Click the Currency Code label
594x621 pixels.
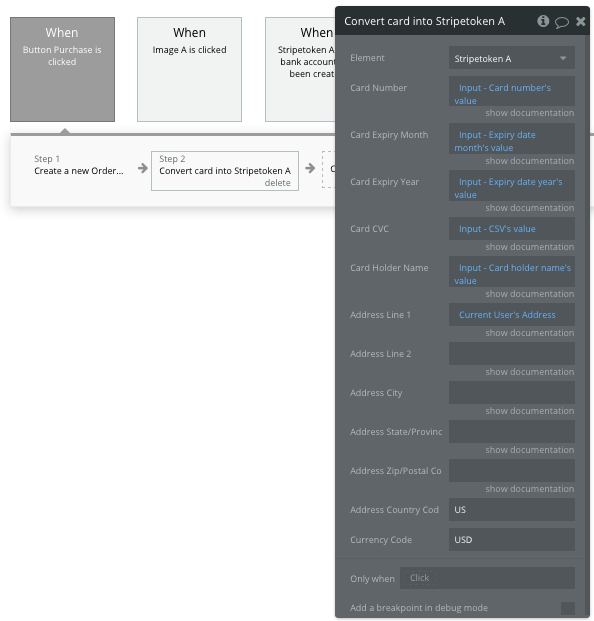[381, 540]
